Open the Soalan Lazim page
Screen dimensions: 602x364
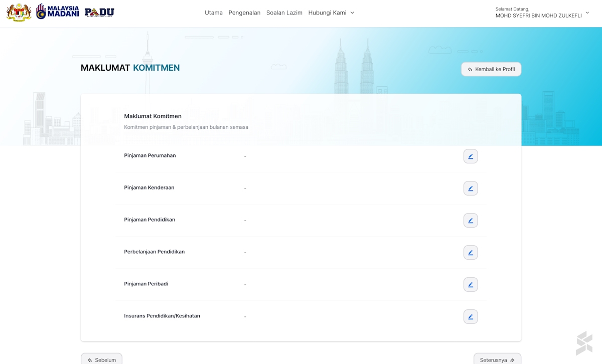[284, 13]
